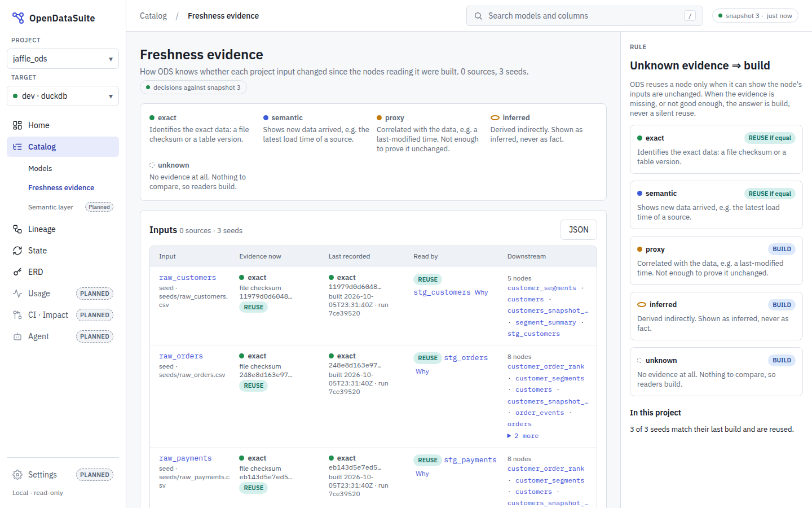Open raw_payments input link
The height and width of the screenshot is (508, 812).
tap(185, 458)
